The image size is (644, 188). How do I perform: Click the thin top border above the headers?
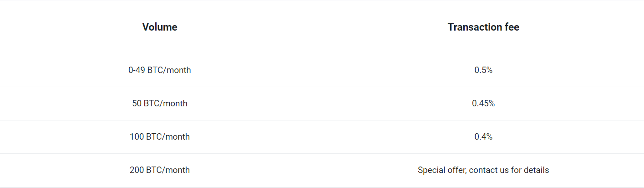coord(322,0)
